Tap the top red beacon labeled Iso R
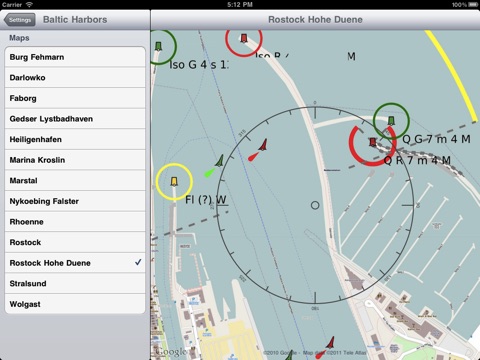This screenshot has width=480, height=360. coord(244,38)
